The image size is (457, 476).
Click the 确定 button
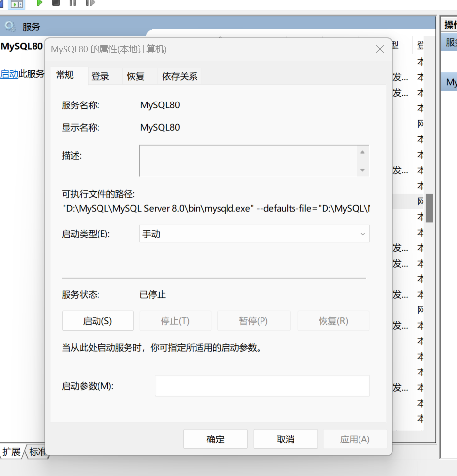[216, 439]
